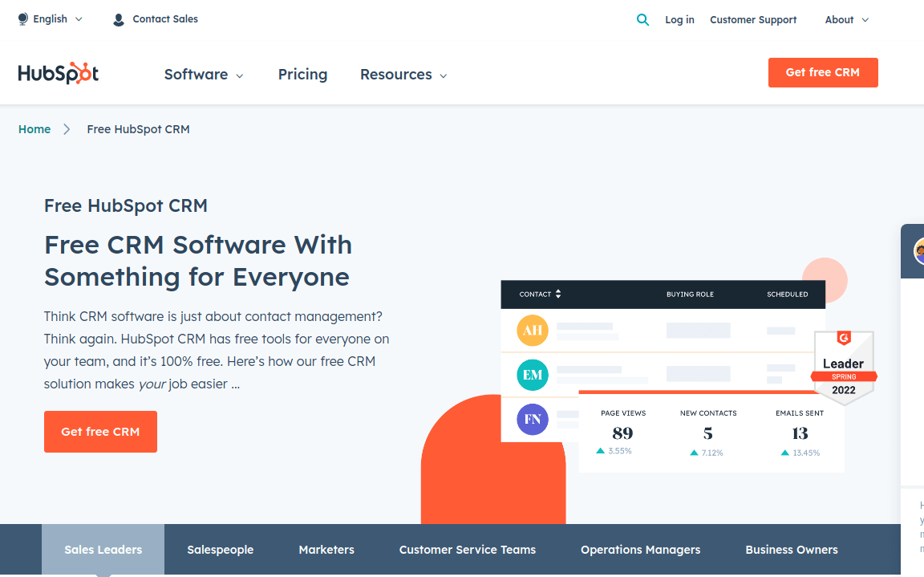Expand the About dropdown menu

(x=847, y=20)
